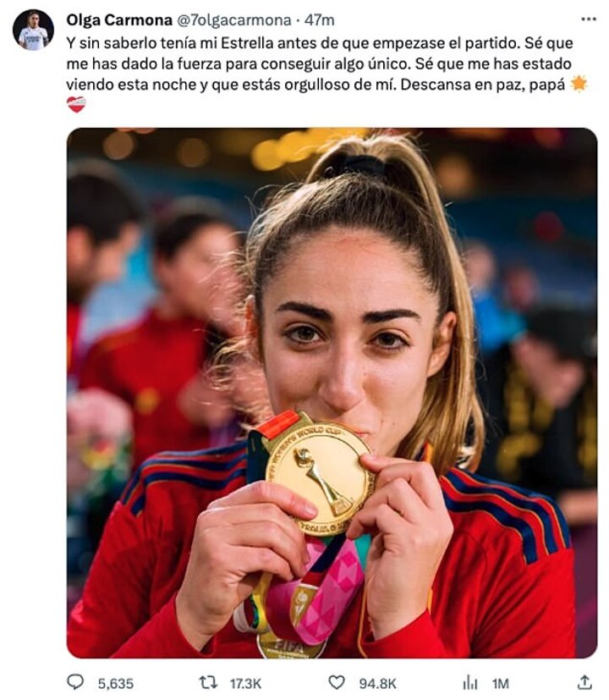Click the 47m timestamp
Screen dimensions: 609x700
click(x=319, y=20)
